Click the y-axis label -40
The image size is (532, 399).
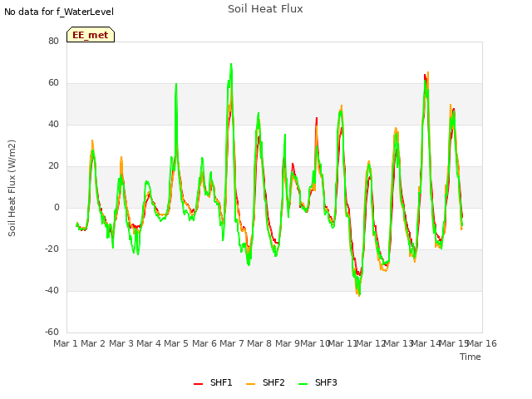52,290
